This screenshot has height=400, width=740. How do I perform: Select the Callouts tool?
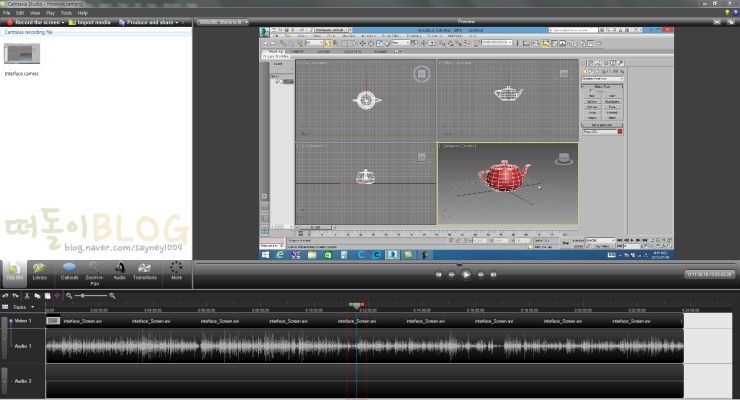pos(69,271)
